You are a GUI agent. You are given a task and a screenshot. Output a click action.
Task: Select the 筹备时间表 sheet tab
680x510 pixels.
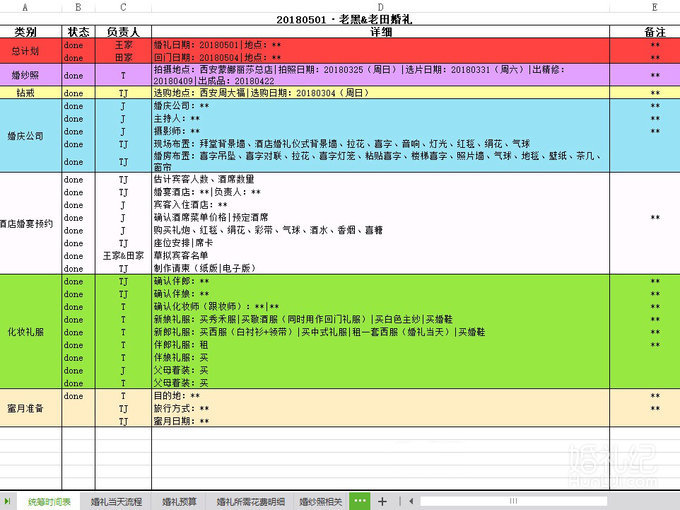(x=49, y=501)
